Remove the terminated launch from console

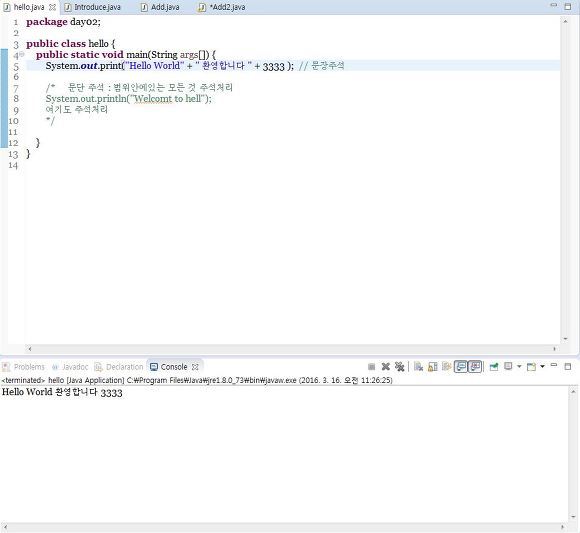click(385, 367)
